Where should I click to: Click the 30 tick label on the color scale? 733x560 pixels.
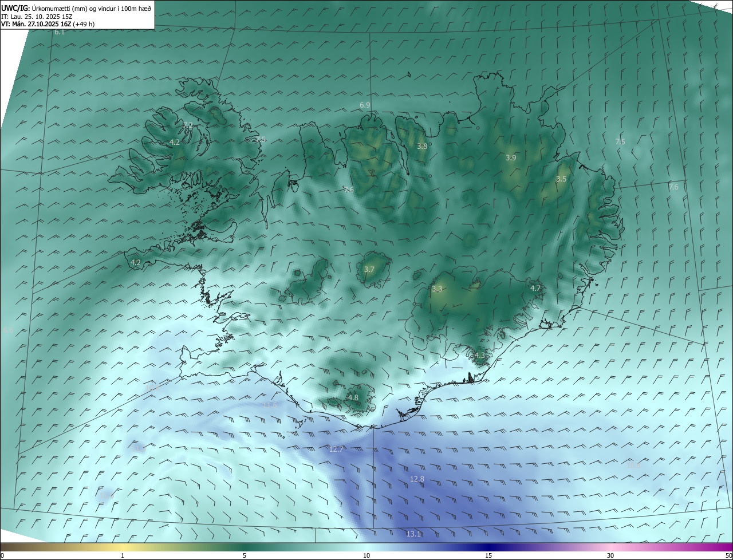coord(610,555)
